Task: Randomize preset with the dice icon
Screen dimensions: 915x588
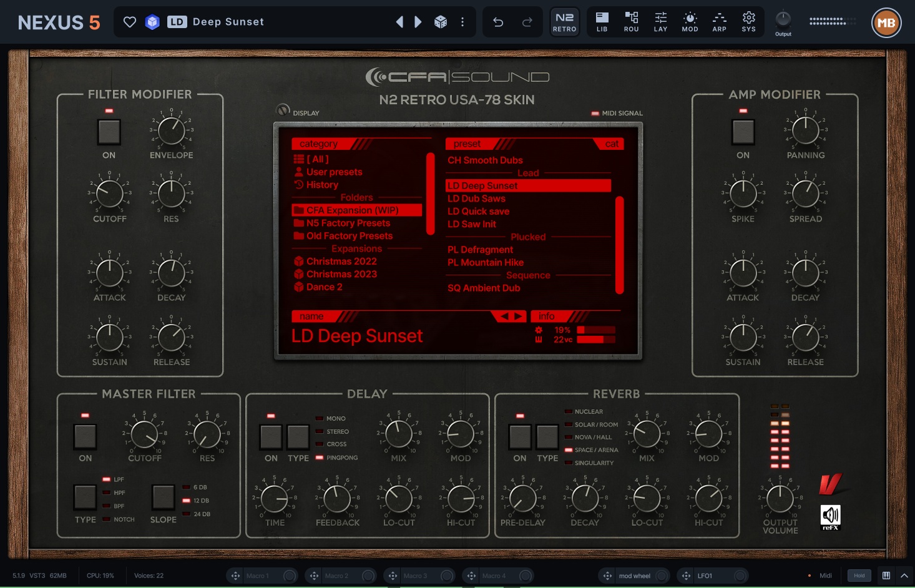Action: tap(441, 22)
